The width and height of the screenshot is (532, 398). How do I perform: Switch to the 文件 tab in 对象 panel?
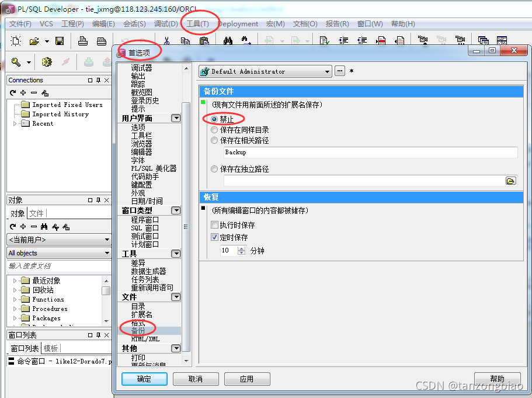click(36, 213)
